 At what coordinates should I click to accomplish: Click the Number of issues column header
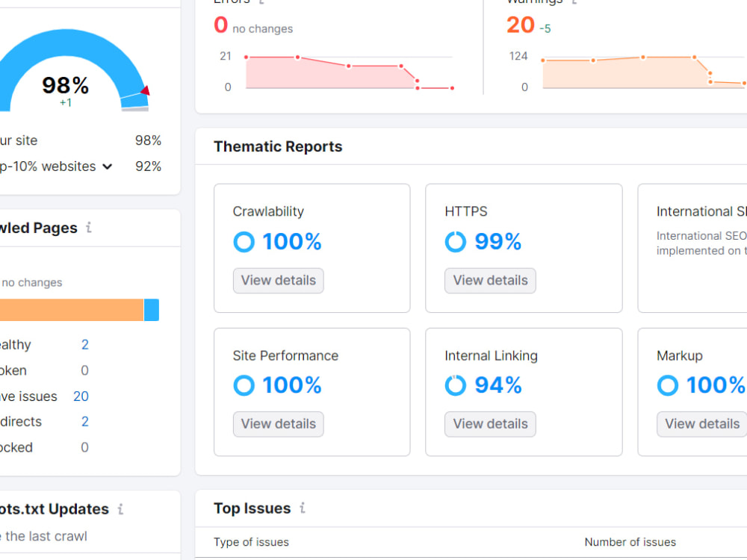click(x=630, y=542)
